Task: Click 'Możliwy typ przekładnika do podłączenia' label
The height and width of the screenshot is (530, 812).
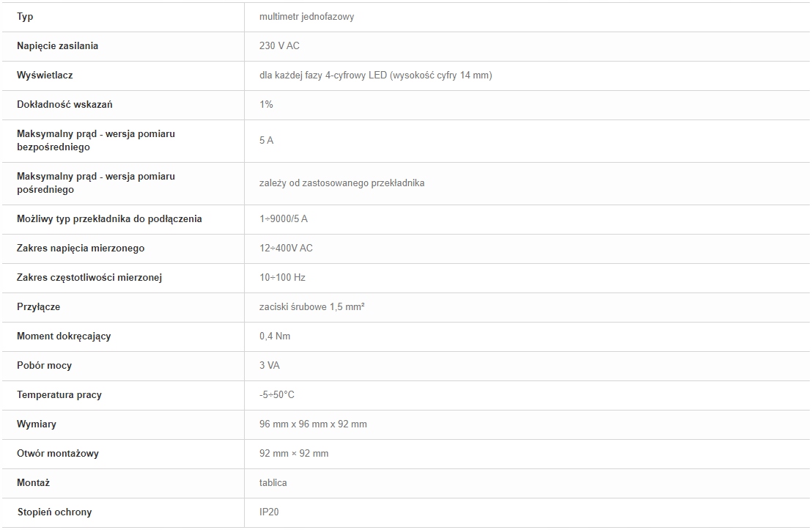Action: tap(109, 218)
